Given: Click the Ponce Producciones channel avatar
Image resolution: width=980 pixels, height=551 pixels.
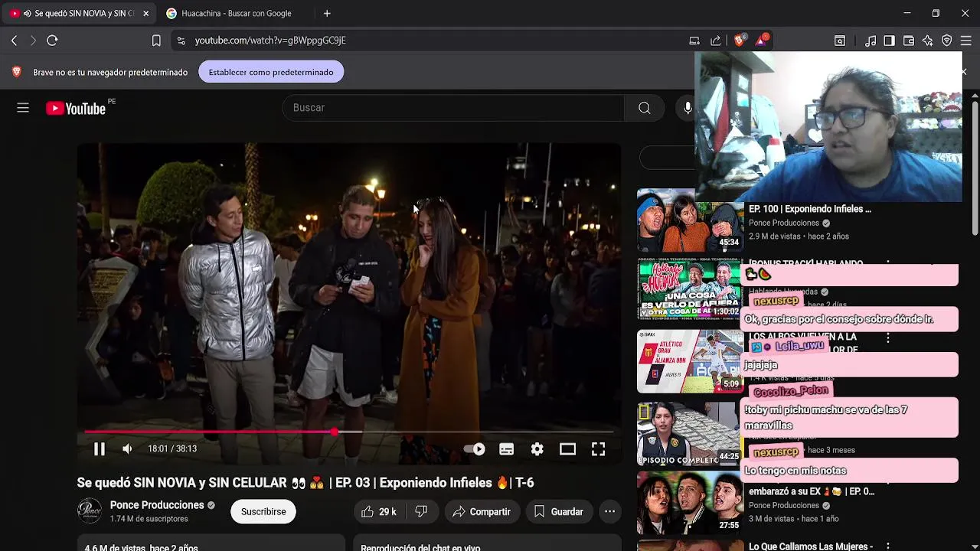Looking at the screenshot, I should (x=89, y=511).
